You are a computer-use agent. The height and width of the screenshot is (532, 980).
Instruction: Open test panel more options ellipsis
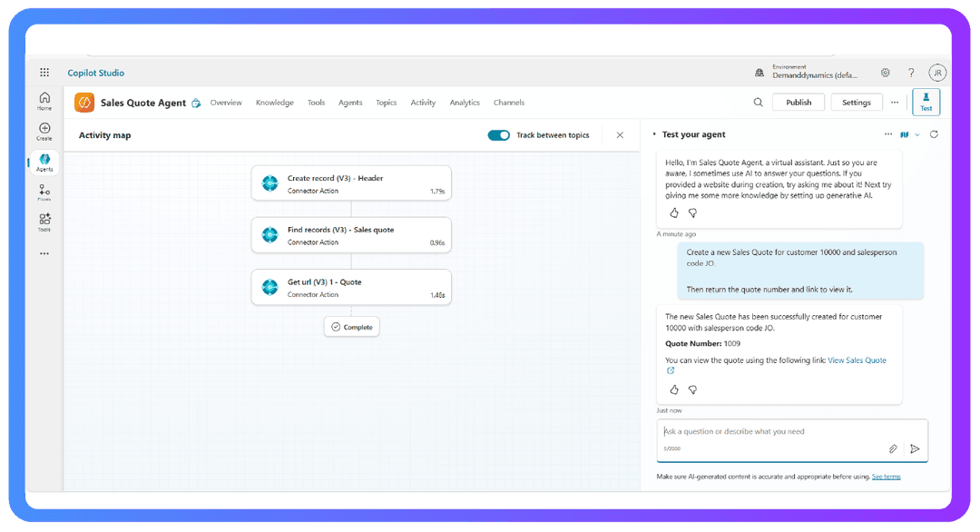point(888,134)
